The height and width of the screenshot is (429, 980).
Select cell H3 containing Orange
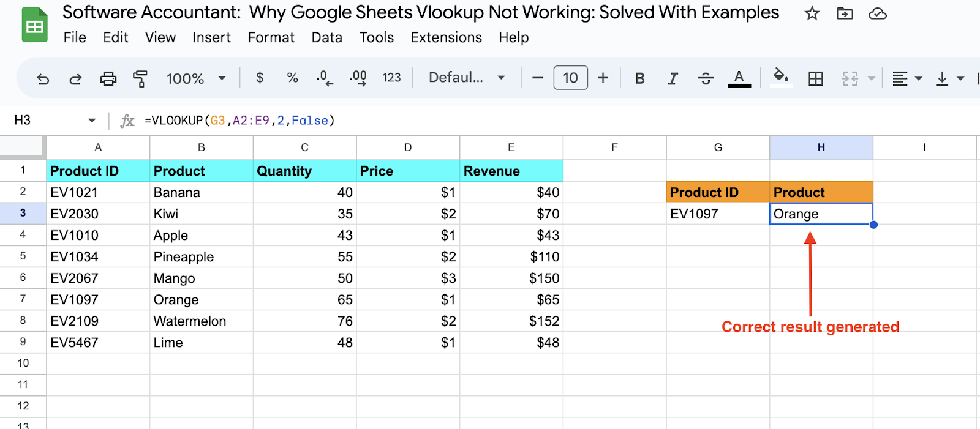[x=821, y=214]
